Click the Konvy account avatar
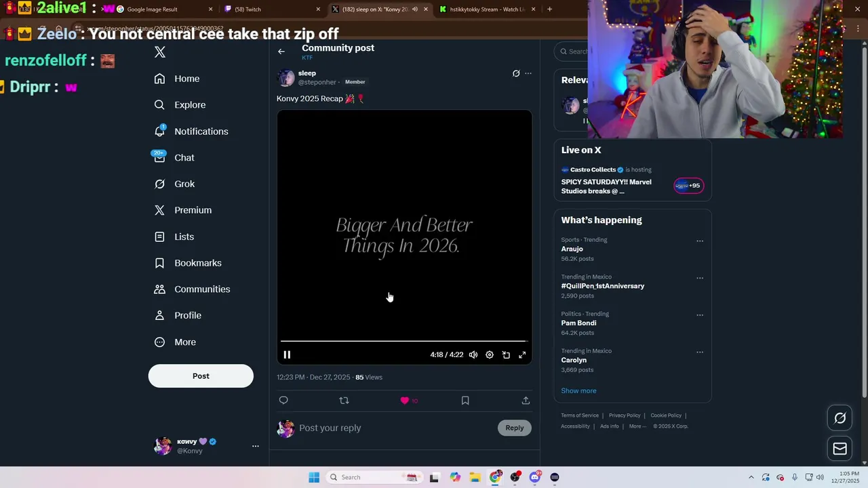868x488 pixels. (x=163, y=446)
